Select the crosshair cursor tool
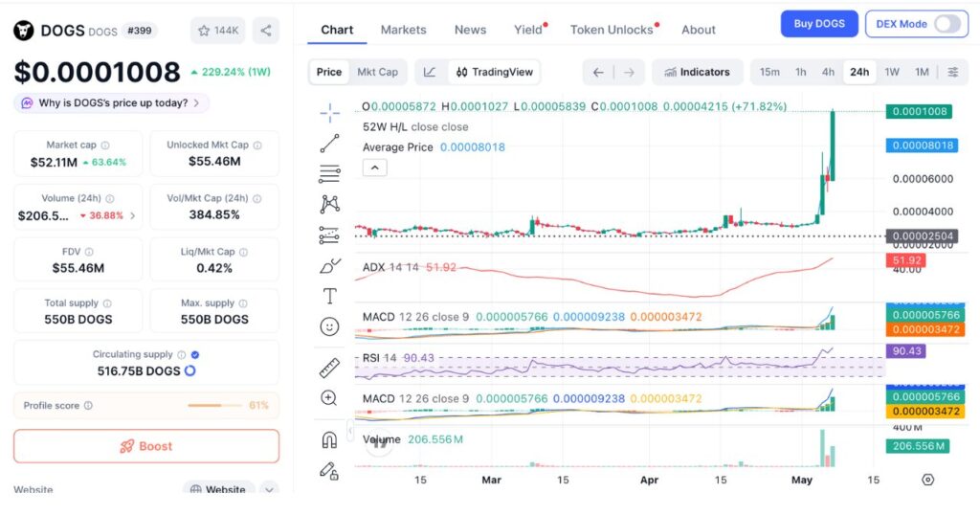The height and width of the screenshot is (515, 980). coord(329,113)
